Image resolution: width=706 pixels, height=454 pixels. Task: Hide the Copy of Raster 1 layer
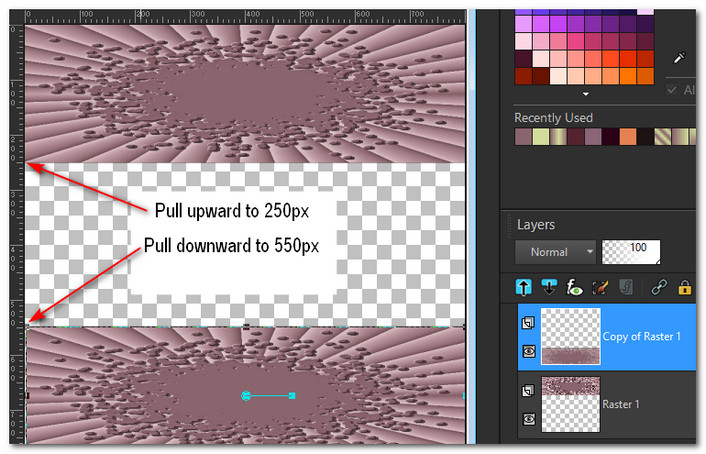[x=527, y=352]
